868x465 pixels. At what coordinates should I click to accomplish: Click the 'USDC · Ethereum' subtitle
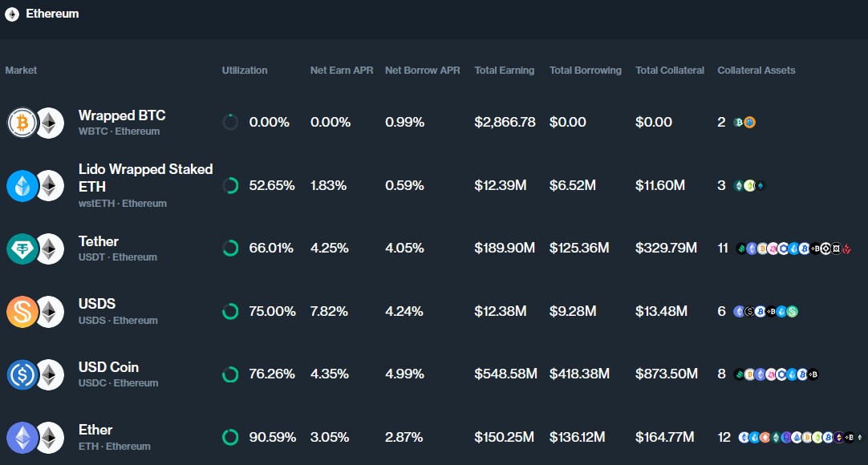(119, 383)
